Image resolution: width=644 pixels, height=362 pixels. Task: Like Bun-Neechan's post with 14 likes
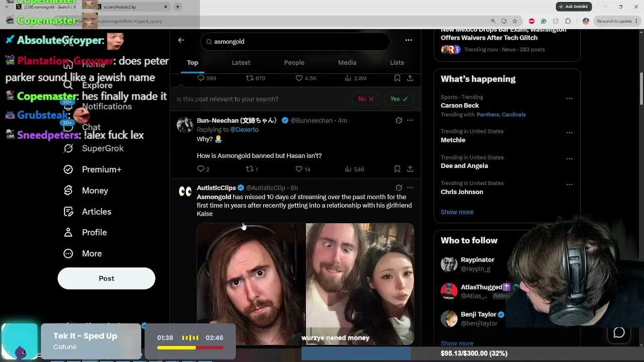coord(303,169)
